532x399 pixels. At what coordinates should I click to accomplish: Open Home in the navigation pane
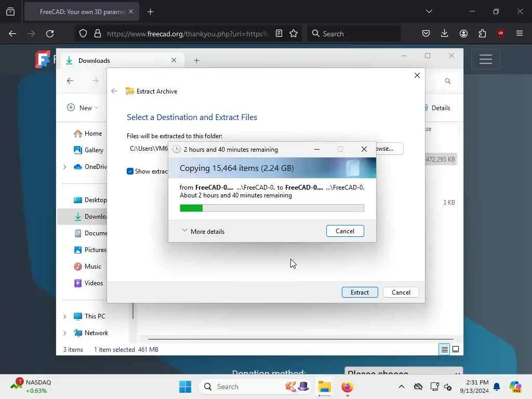click(x=88, y=134)
